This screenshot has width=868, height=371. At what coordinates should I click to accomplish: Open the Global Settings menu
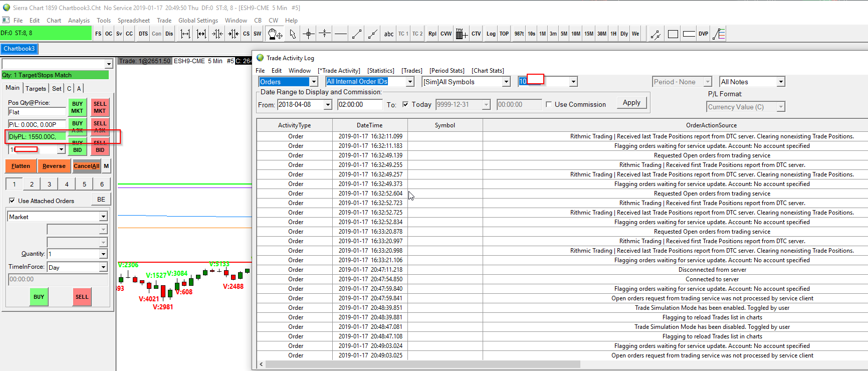pos(198,21)
